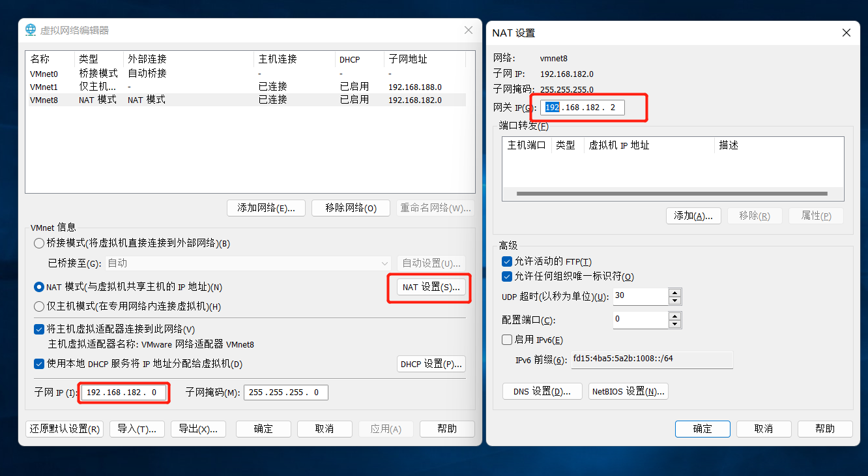Click the 子网 IP input field

(x=123, y=393)
